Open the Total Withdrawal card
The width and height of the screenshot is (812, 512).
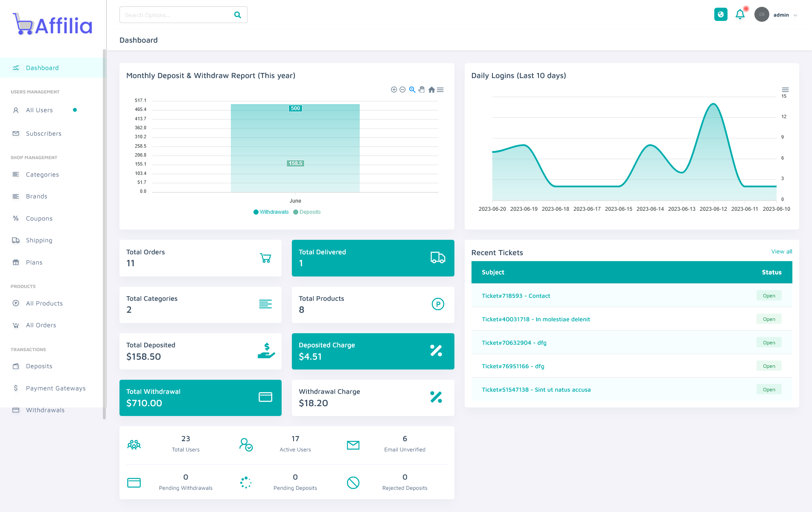[201, 398]
